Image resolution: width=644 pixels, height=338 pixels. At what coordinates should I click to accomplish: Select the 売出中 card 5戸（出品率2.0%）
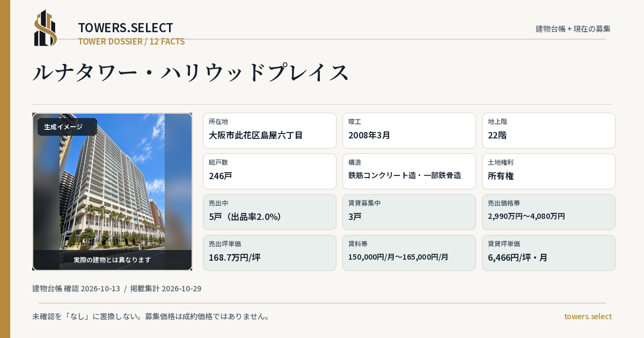click(x=269, y=212)
